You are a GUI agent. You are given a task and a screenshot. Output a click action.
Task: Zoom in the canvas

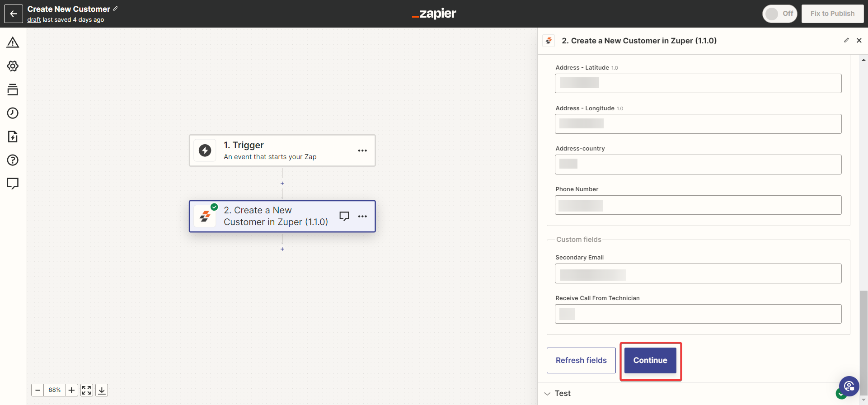(x=72, y=390)
